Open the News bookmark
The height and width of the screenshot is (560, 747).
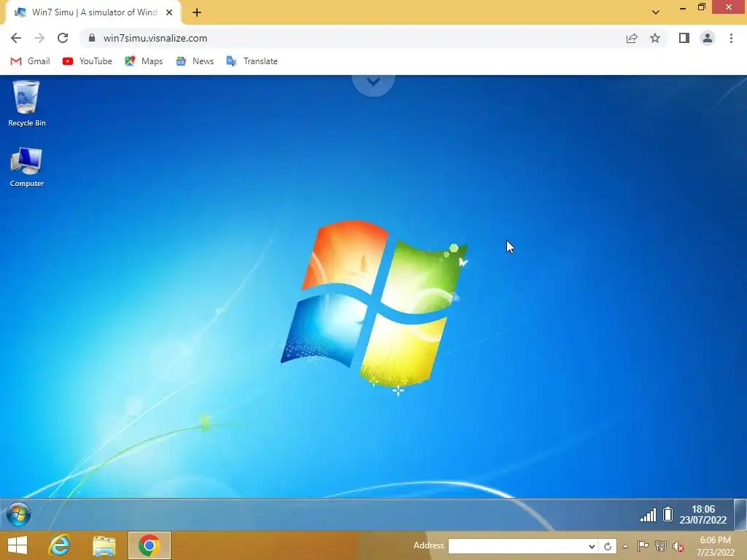tap(195, 61)
